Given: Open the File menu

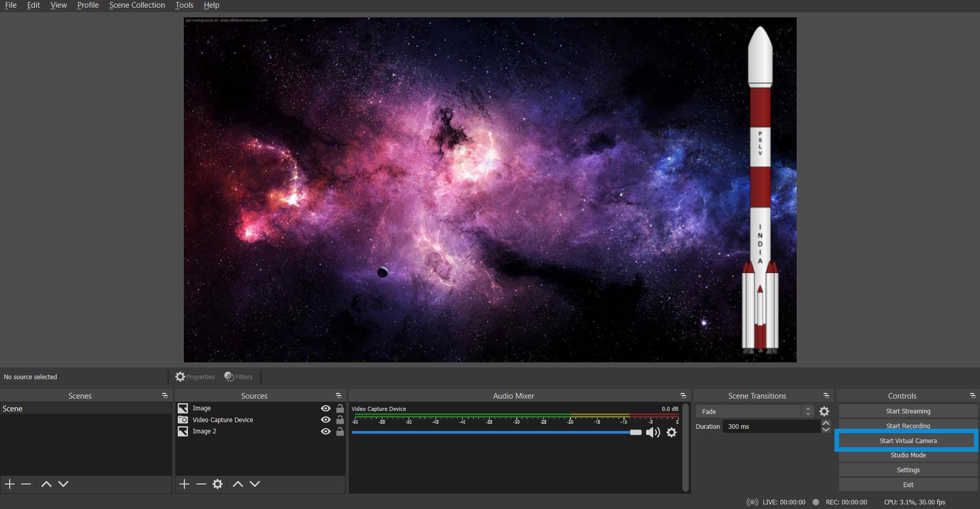Looking at the screenshot, I should (11, 5).
